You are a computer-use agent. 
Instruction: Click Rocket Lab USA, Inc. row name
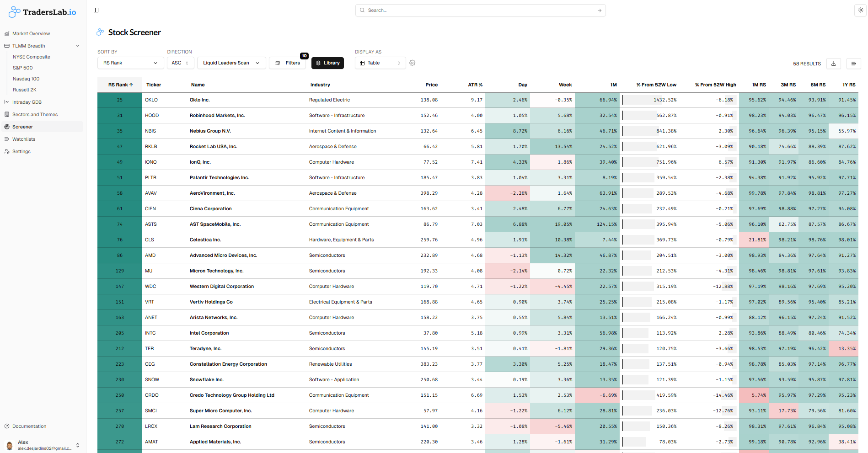click(213, 146)
